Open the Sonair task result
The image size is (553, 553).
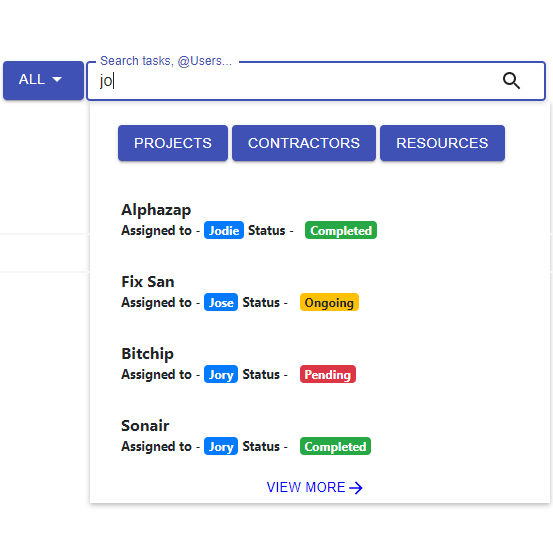coord(145,426)
